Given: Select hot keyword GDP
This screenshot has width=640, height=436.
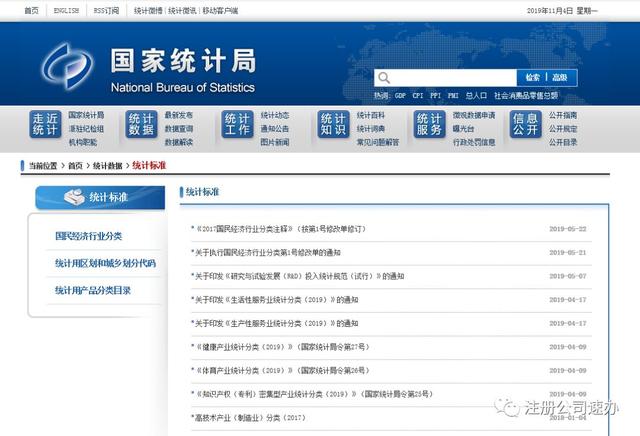Looking at the screenshot, I should tap(400, 96).
